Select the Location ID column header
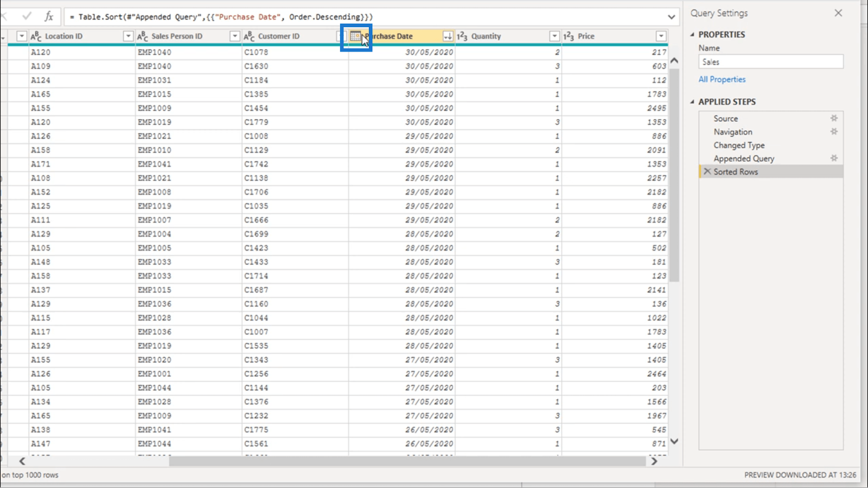This screenshot has height=488, width=868. coord(63,36)
